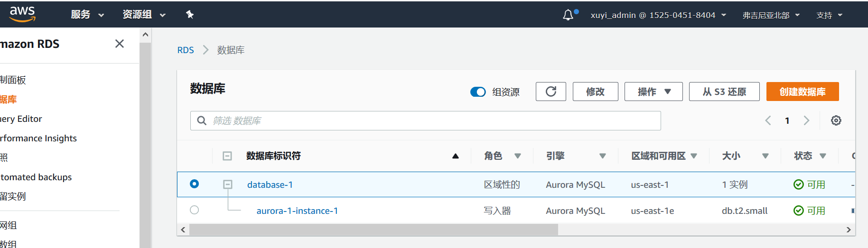868x248 pixels.
Task: Click the pin shortcuts icon
Action: click(x=190, y=15)
